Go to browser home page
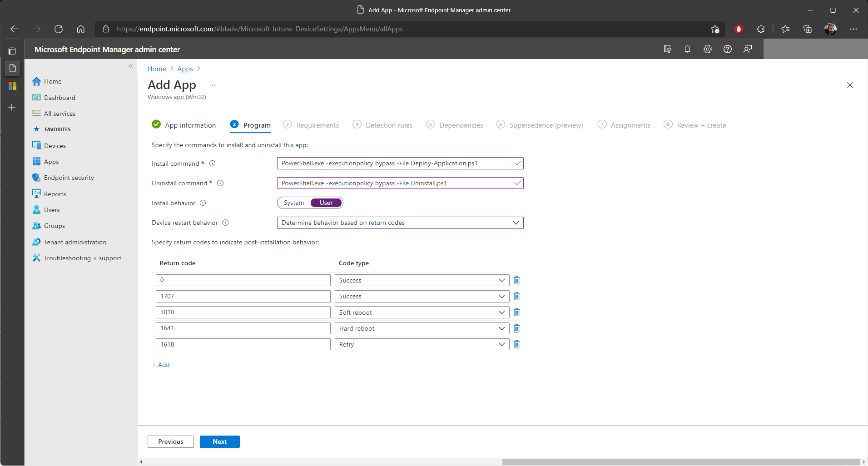The width and height of the screenshot is (868, 466). coord(81,29)
